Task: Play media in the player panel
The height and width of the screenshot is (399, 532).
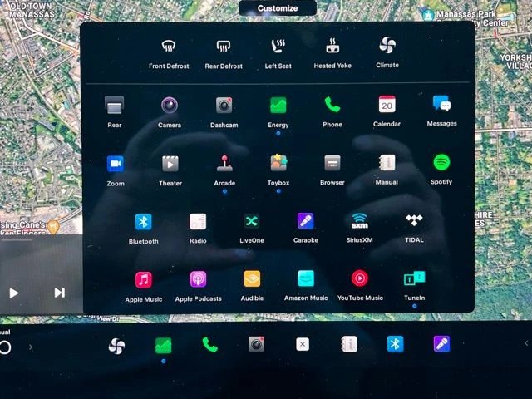Action: tap(14, 293)
